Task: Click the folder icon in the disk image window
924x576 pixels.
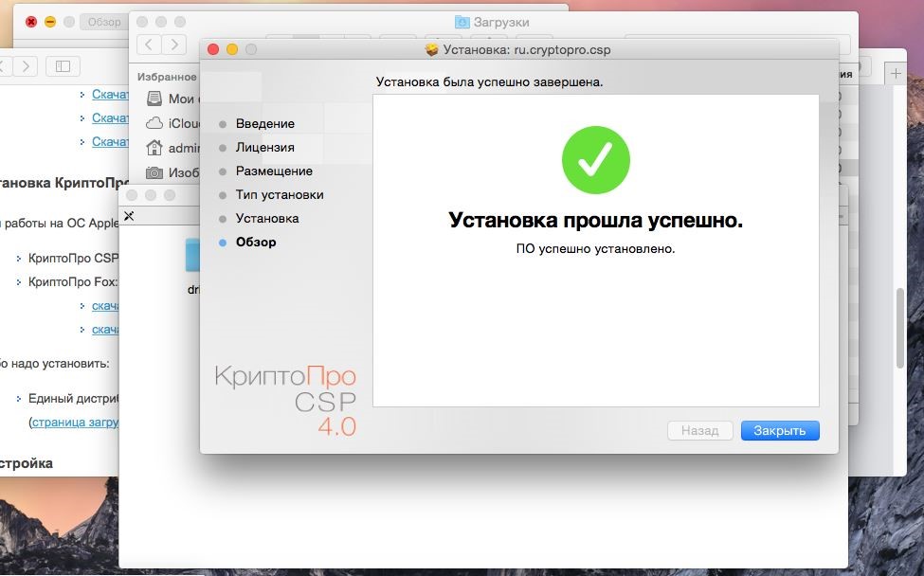Action: (x=192, y=255)
